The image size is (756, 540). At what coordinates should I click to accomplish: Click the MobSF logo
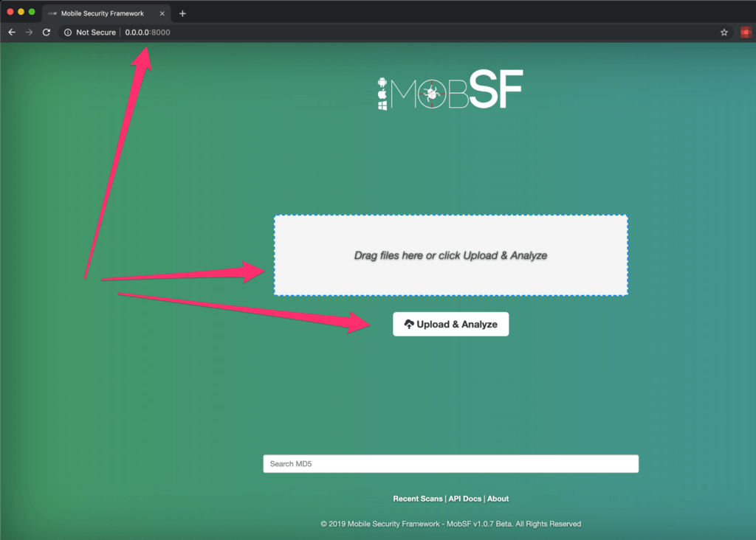450,90
